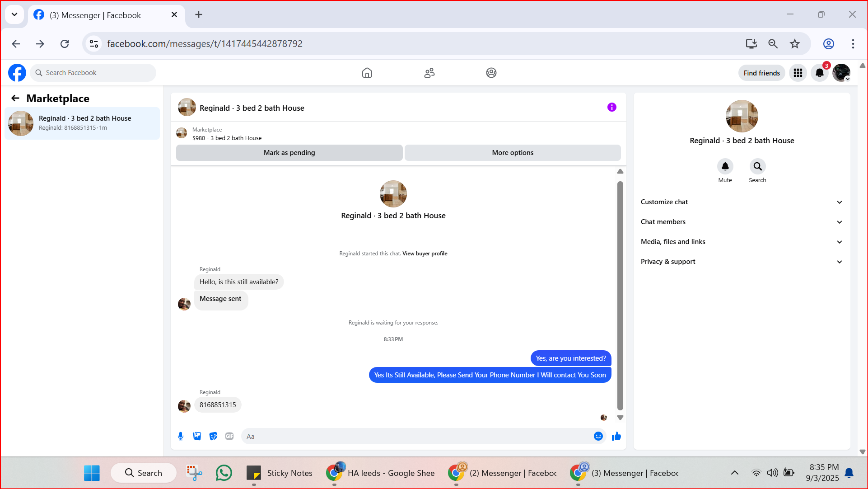Click the phone number message 8168851315
The image size is (868, 489).
point(218,405)
